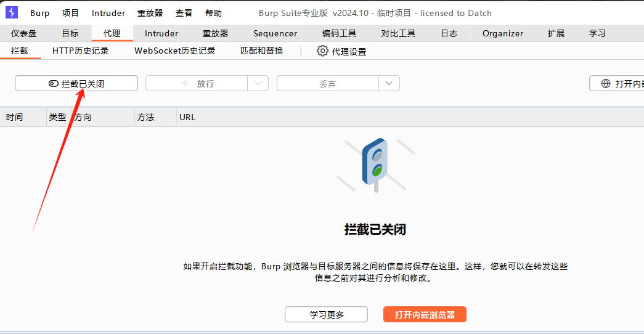Open the Intruder menu in menu bar
This screenshot has height=334, width=644.
coord(108,13)
